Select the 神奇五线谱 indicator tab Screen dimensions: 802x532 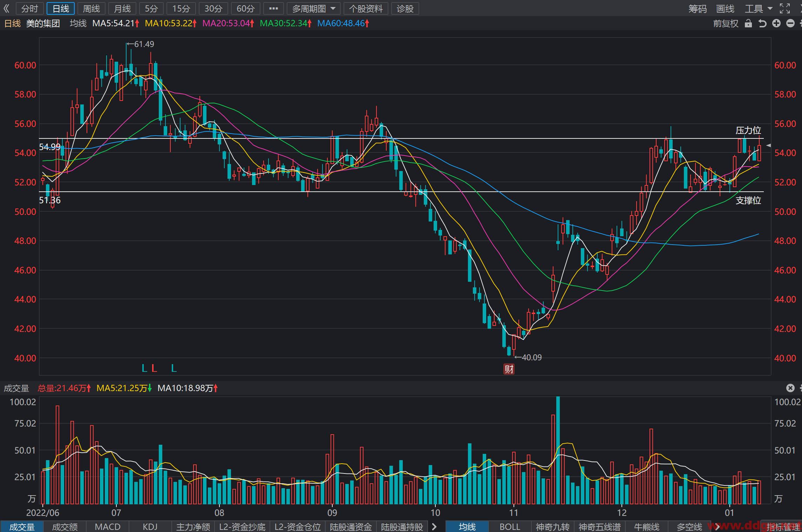pyautogui.click(x=600, y=527)
